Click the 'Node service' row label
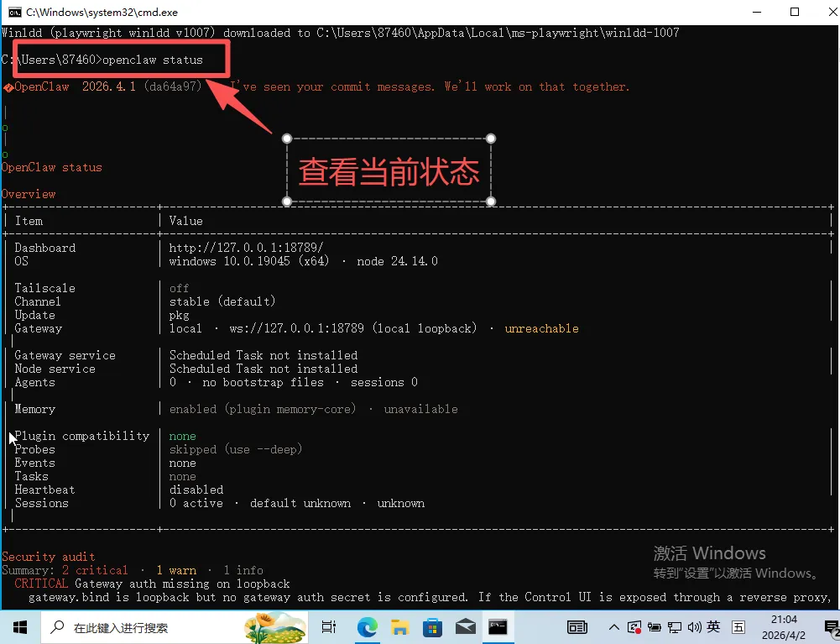 point(55,369)
